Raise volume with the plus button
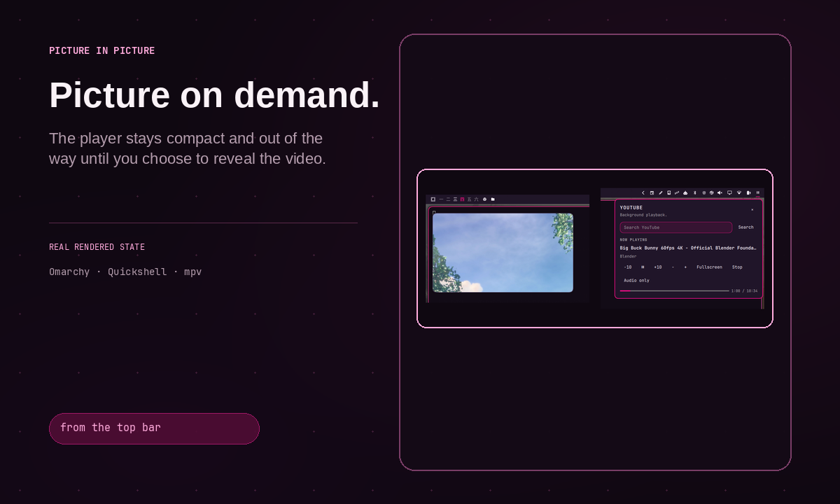Viewport: 840px width, 504px height. click(685, 267)
